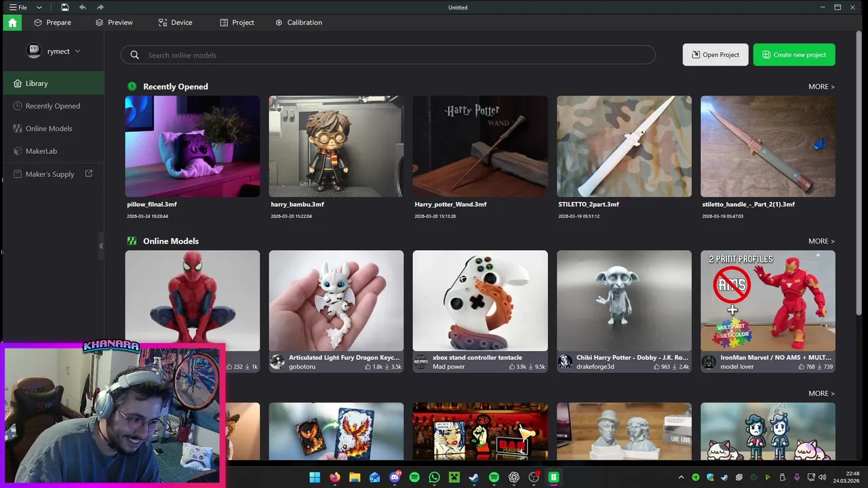This screenshot has width=868, height=488.
Task: Switch to the Prepare tab
Action: (x=52, y=22)
